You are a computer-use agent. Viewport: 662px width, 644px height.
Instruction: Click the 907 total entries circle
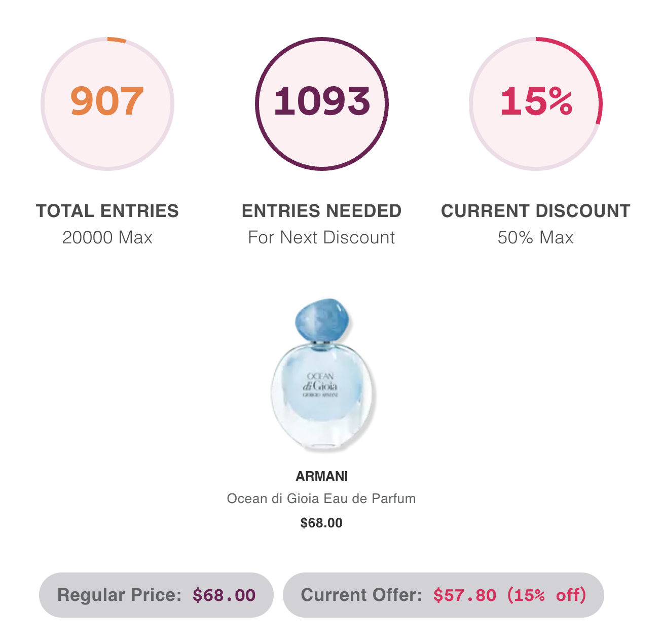pyautogui.click(x=107, y=104)
